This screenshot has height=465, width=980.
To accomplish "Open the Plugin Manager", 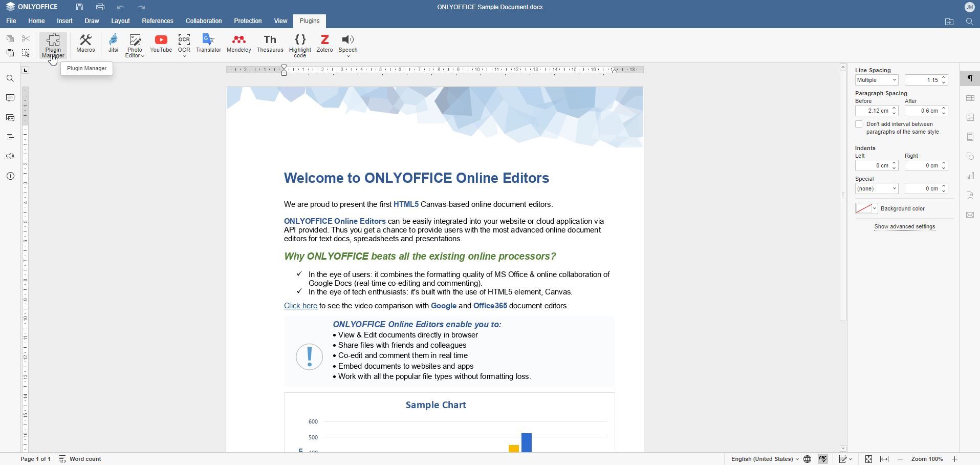I will point(53,45).
